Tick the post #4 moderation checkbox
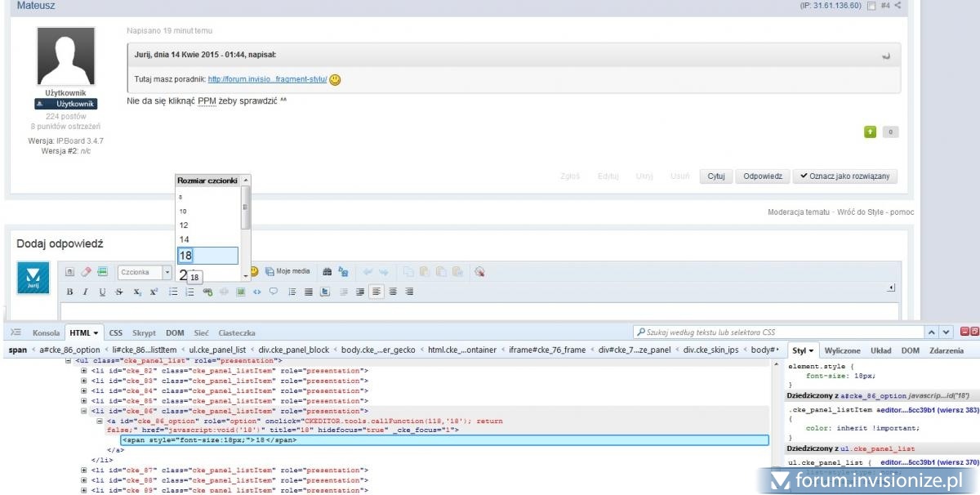This screenshot has width=980, height=495. pos(871,6)
